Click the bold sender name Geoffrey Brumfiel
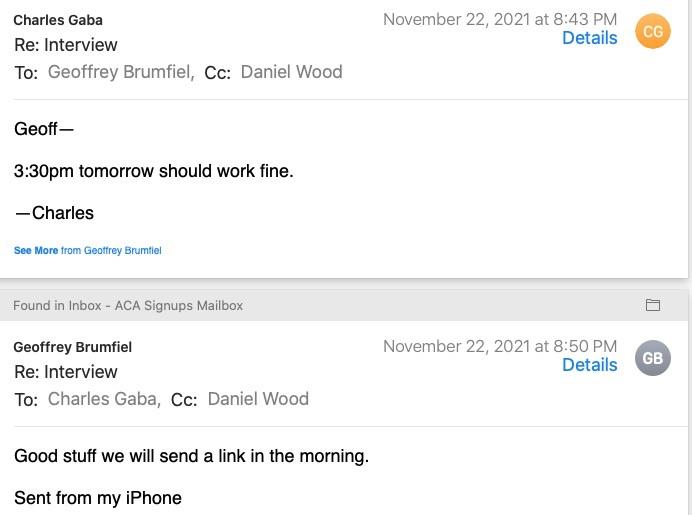Screen dimensions: 692x515 [72, 347]
